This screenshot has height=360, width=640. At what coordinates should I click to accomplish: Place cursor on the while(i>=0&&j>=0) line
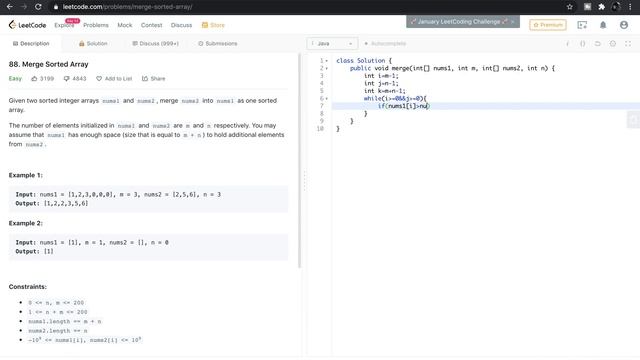tap(395, 98)
